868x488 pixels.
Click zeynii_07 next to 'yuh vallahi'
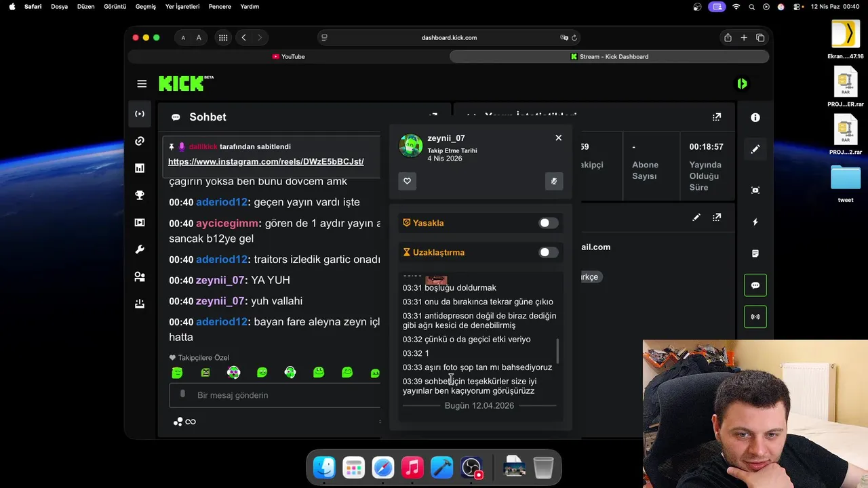click(x=220, y=301)
